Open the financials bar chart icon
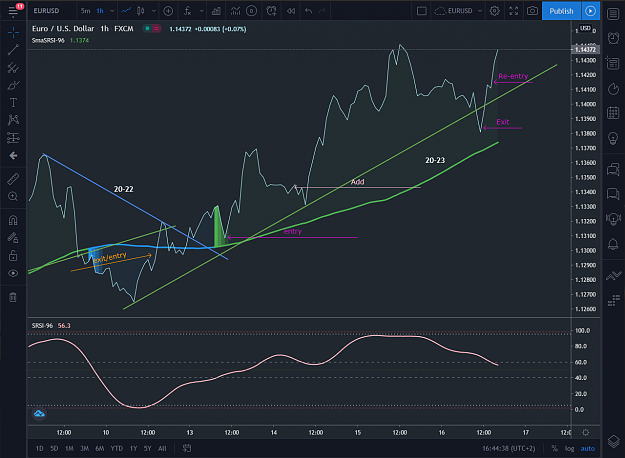The width and height of the screenshot is (625, 458). [x=216, y=11]
